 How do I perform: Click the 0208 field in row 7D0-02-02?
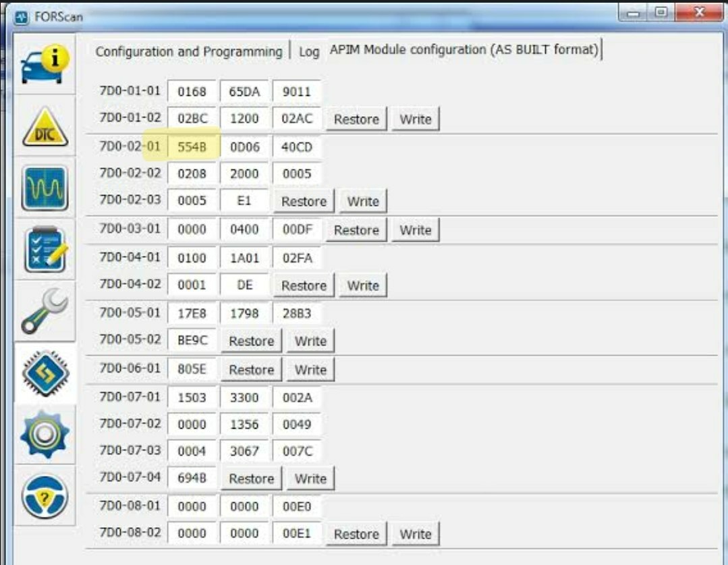192,173
